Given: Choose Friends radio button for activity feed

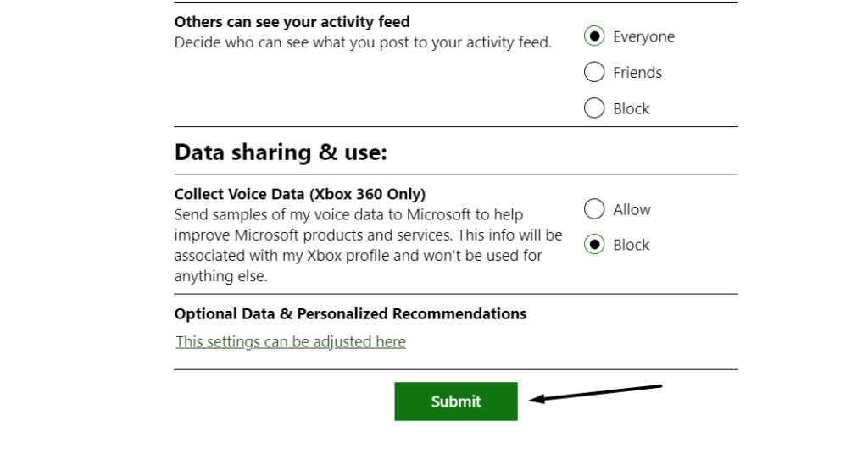Looking at the screenshot, I should [x=594, y=73].
